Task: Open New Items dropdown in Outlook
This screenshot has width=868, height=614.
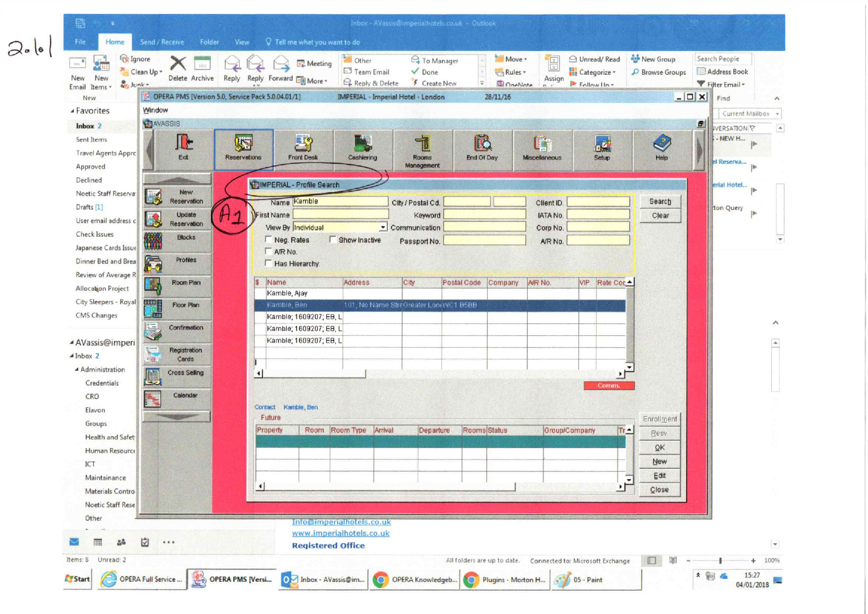Action: click(x=101, y=73)
